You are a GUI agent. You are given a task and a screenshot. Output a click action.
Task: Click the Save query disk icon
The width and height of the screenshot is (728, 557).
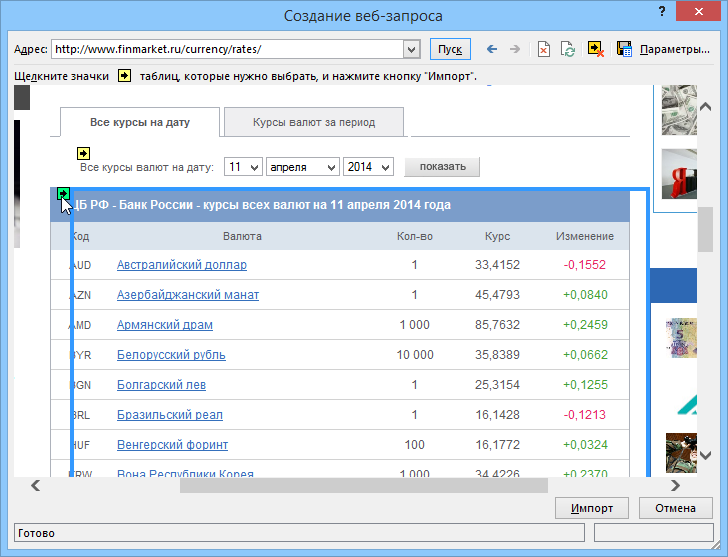pos(624,49)
